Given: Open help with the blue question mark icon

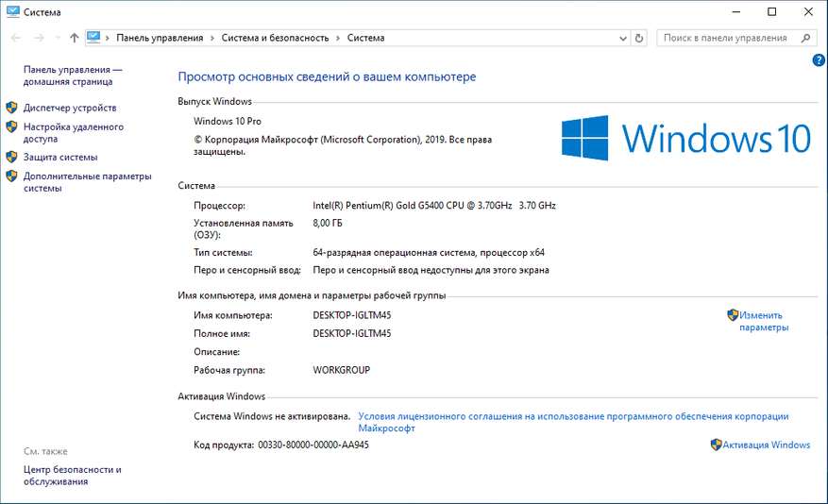Looking at the screenshot, I should click(819, 60).
